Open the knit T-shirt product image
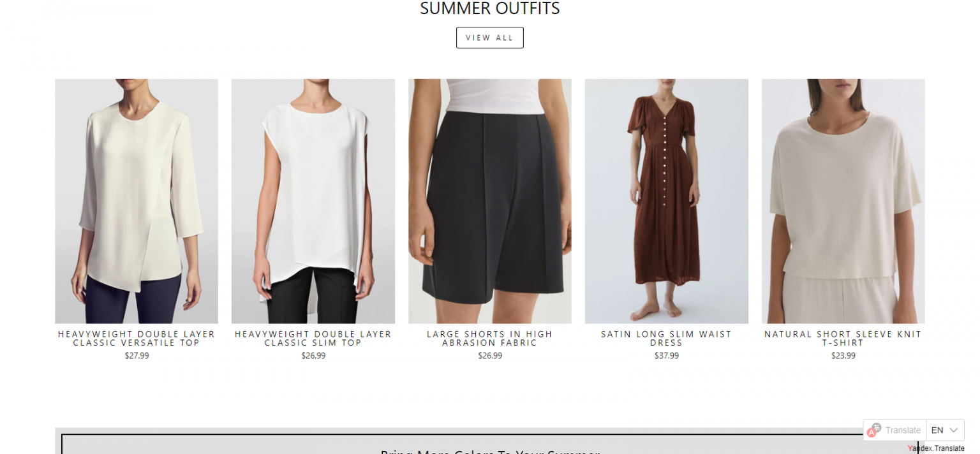 (843, 201)
